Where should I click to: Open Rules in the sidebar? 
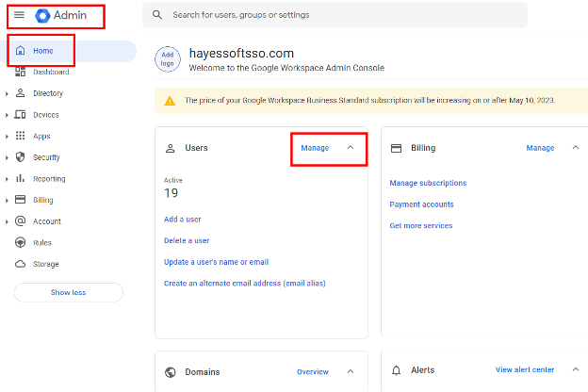click(x=42, y=243)
